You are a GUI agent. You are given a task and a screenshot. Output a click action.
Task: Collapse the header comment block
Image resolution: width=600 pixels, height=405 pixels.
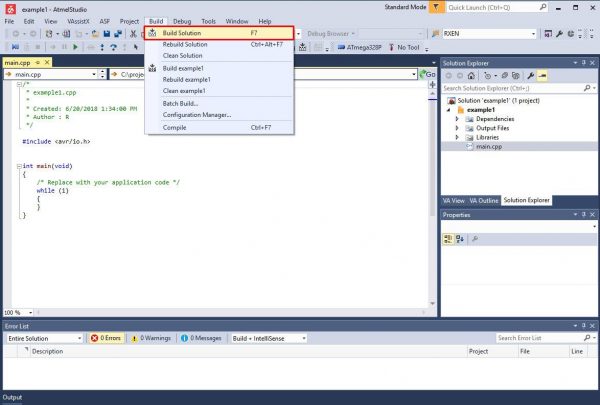coord(19,84)
